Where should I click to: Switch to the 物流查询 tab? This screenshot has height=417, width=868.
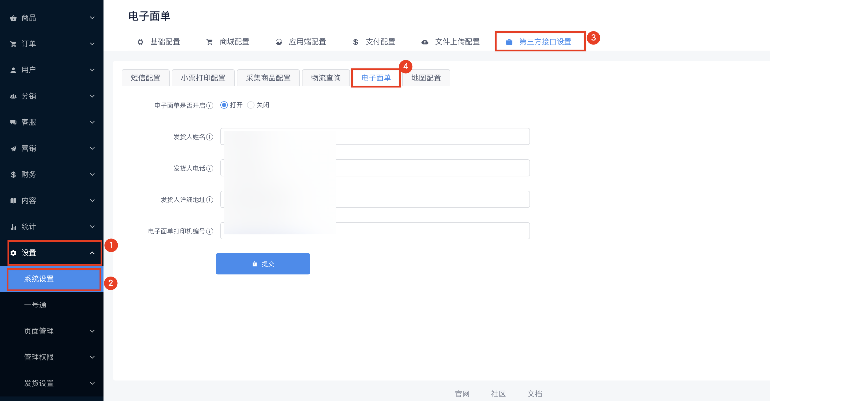tap(325, 78)
